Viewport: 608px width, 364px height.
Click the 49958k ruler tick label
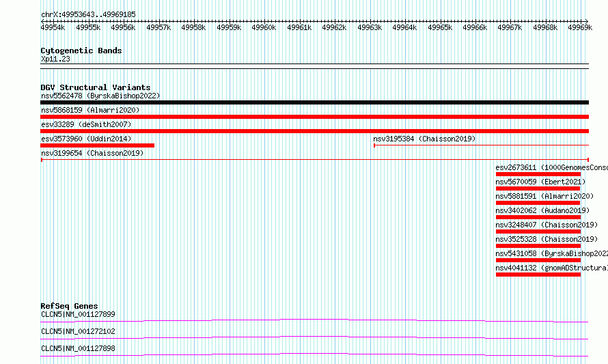click(193, 27)
